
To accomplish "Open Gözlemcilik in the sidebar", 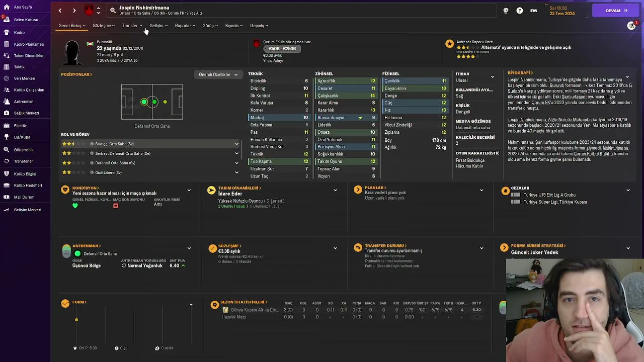I will (23, 149).
